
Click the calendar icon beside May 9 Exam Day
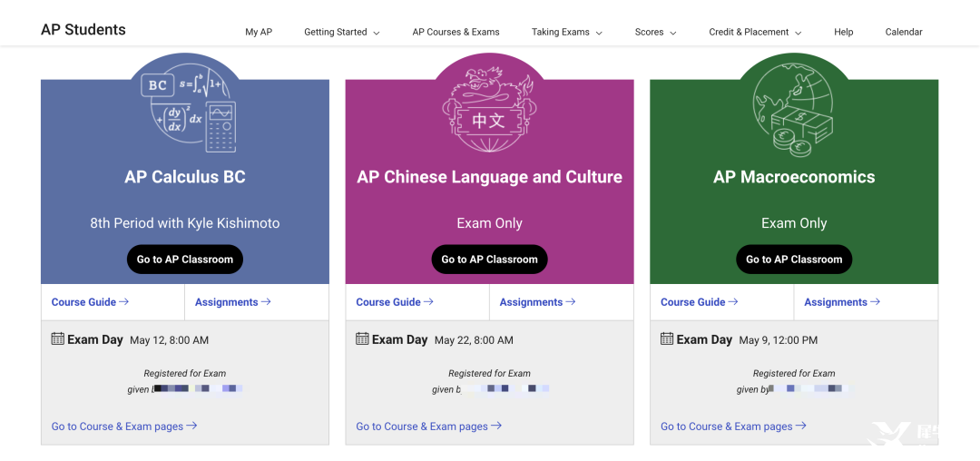667,338
